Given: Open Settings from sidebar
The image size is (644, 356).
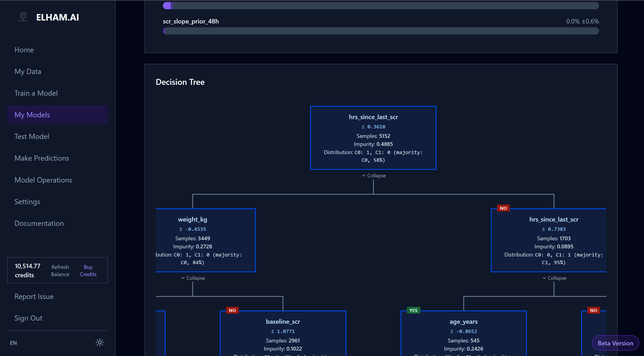Looking at the screenshot, I should coord(27,201).
